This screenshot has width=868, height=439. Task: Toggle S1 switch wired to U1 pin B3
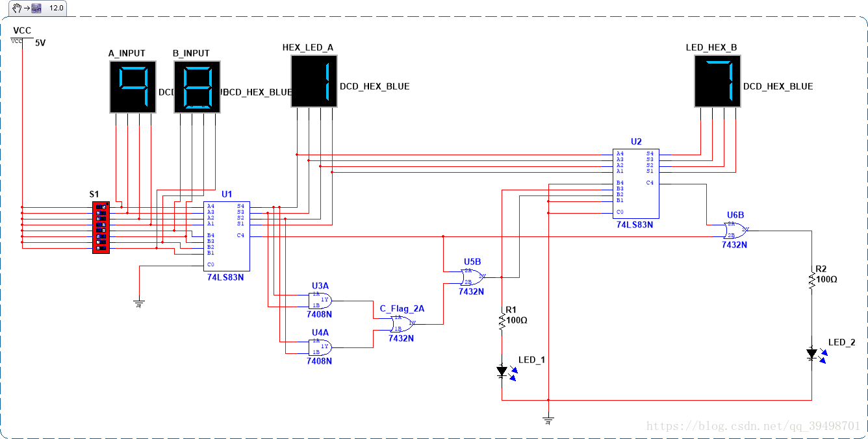pos(101,236)
